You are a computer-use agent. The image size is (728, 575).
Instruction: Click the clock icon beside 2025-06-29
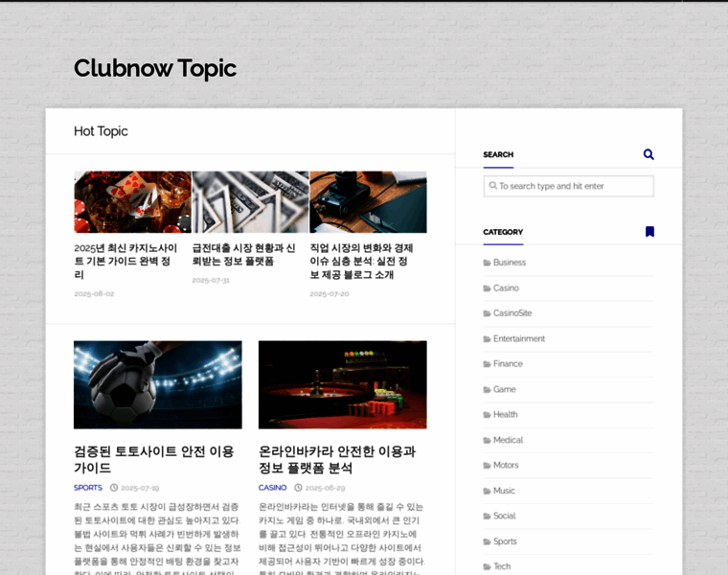298,488
